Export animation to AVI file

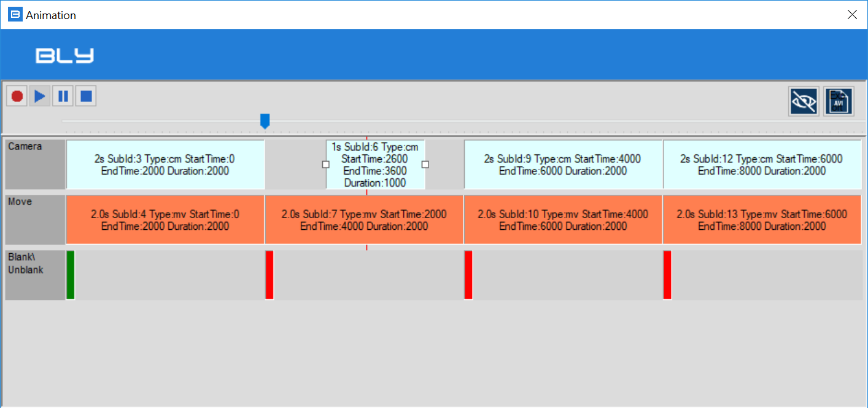tap(839, 101)
